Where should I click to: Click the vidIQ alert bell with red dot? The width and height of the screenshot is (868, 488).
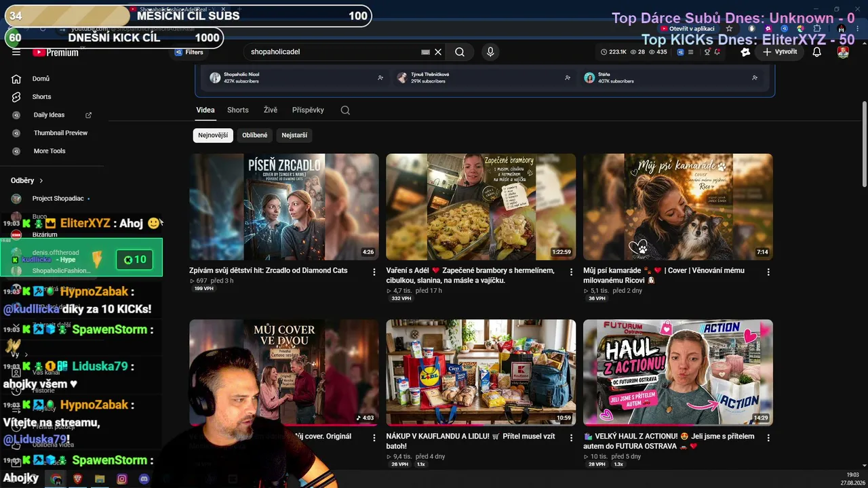pos(717,52)
